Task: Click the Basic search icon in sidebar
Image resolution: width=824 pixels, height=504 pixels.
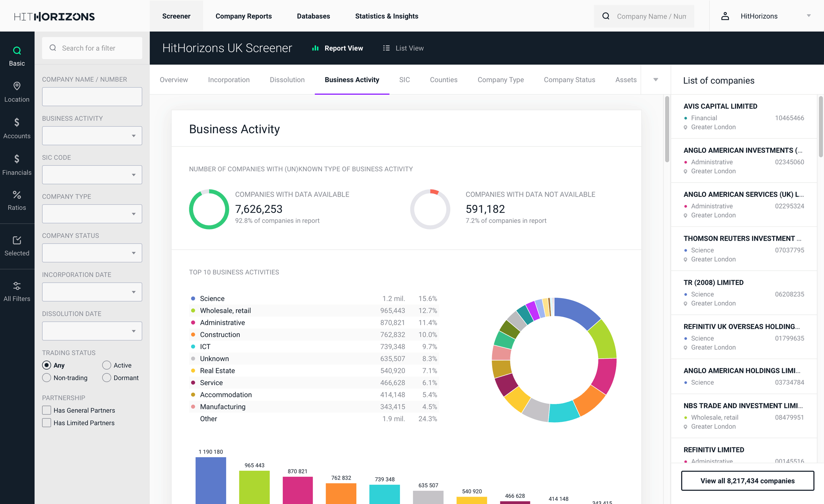Action: [17, 51]
